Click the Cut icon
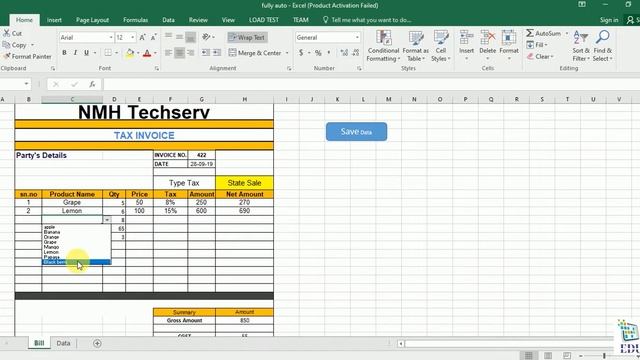640x360 pixels. [x=7, y=33]
